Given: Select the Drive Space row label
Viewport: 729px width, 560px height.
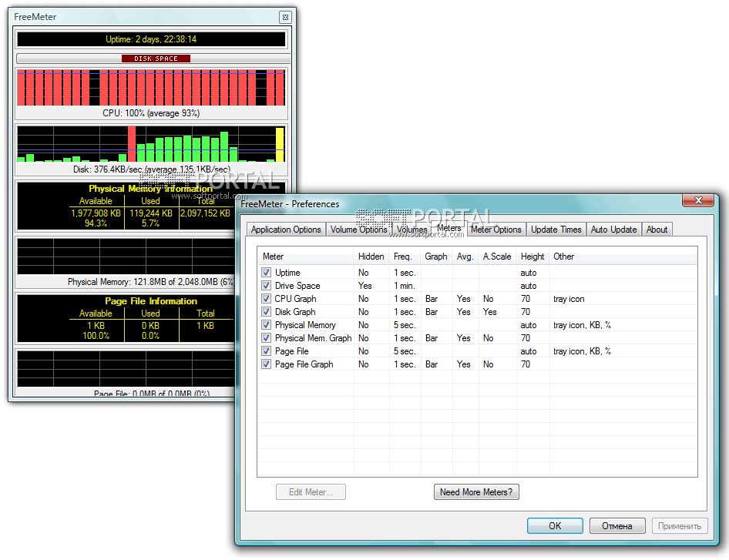Looking at the screenshot, I should [x=297, y=286].
